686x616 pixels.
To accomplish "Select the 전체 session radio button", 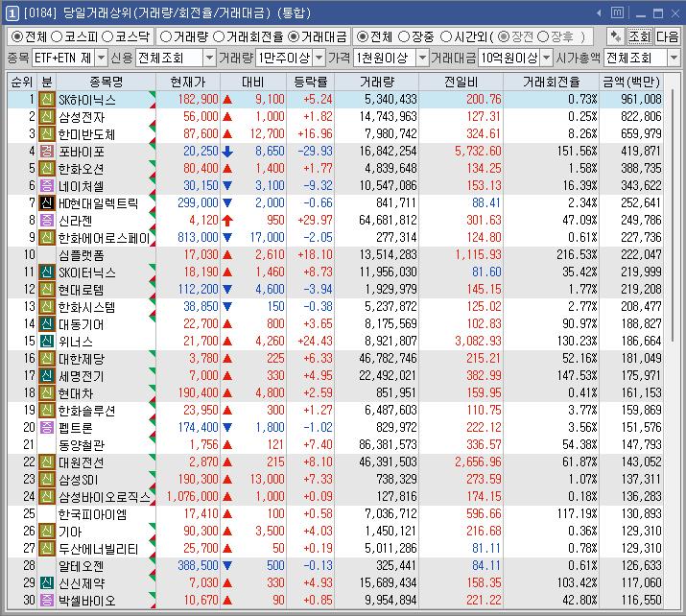I will click(363, 36).
